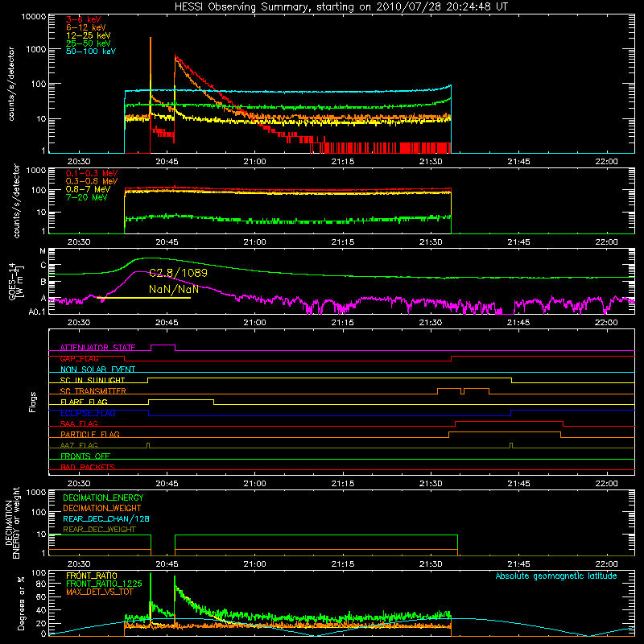The width and height of the screenshot is (644, 644).
Task: Click the raised ATTENUATOR_STATE pulse segment
Action: pyautogui.click(x=163, y=345)
